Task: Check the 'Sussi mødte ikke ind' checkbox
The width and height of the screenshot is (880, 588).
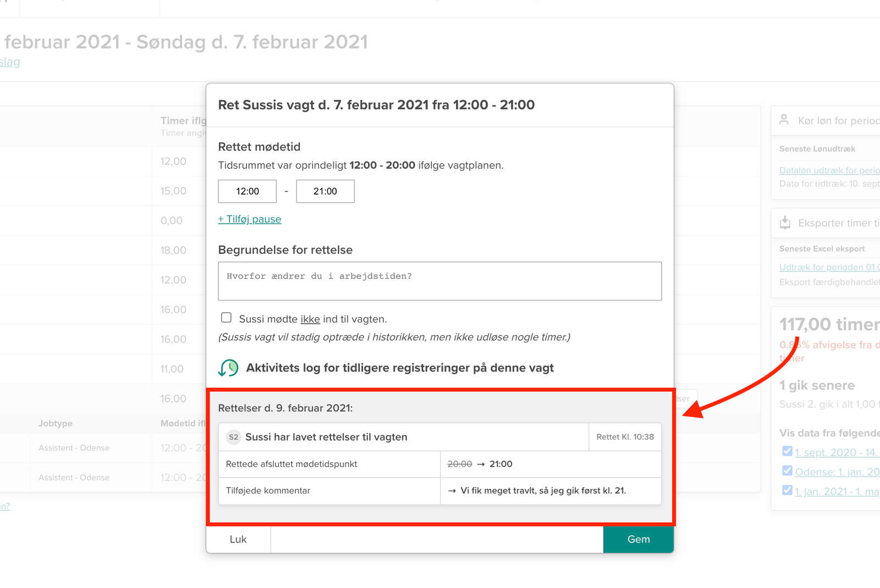Action: [x=226, y=318]
